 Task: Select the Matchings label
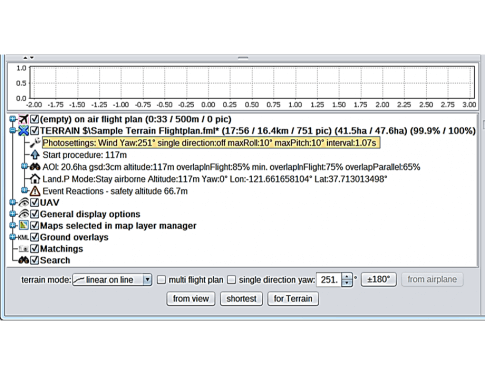click(61, 249)
